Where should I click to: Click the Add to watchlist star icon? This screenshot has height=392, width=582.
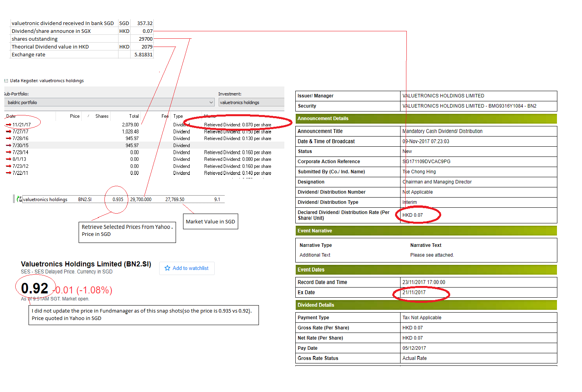coord(167,268)
